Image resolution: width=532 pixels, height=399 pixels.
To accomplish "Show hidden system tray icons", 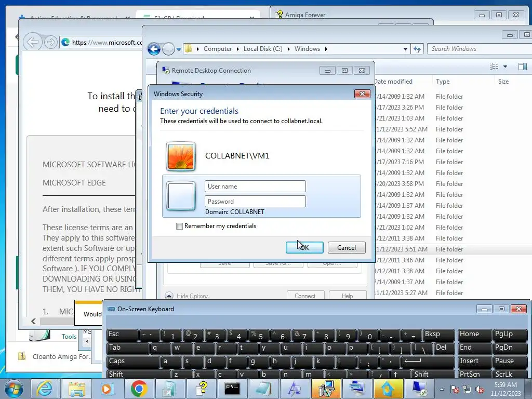I will pyautogui.click(x=442, y=389).
